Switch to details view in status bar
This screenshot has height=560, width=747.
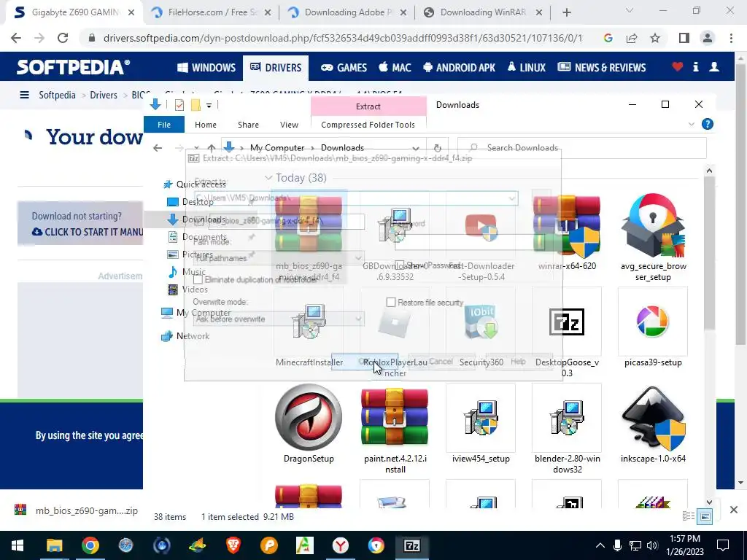(689, 516)
